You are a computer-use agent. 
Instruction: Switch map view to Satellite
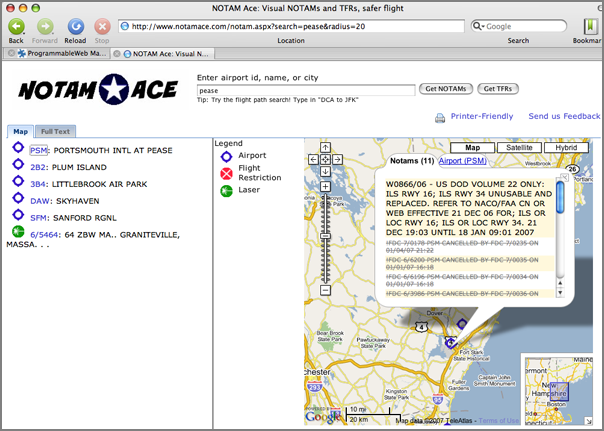coord(519,148)
